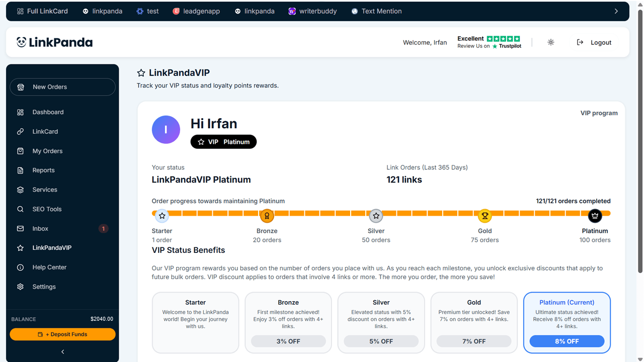Click the New Orders button
This screenshot has height=362, width=644.
tap(62, 87)
